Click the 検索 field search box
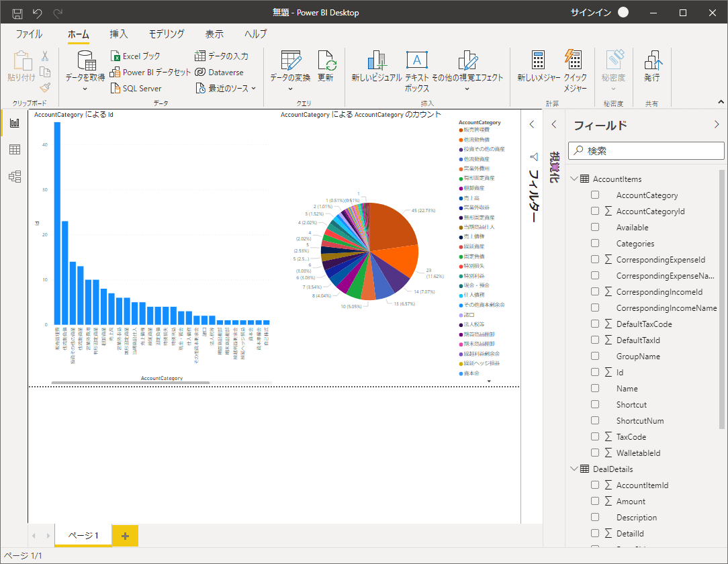The image size is (728, 564). coord(646,150)
